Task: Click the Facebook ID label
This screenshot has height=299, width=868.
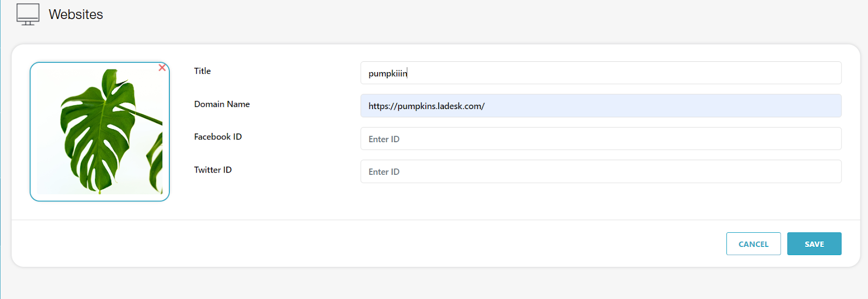Action: (x=218, y=137)
